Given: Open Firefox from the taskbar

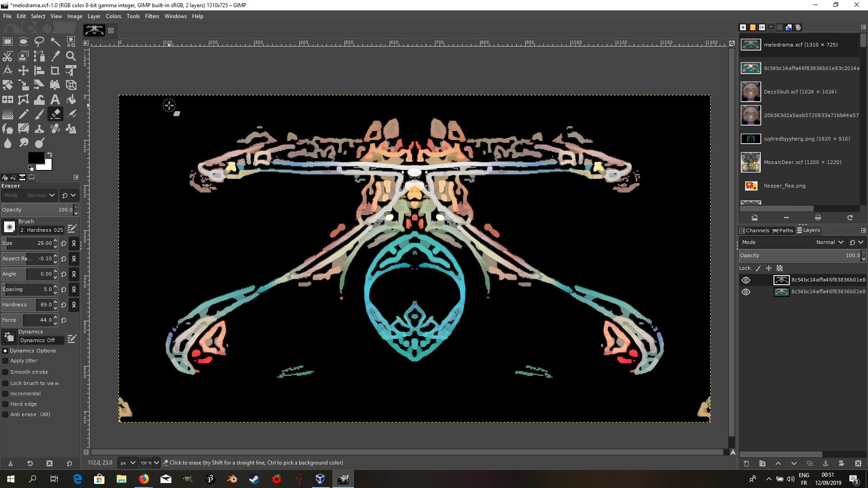Looking at the screenshot, I should (x=144, y=479).
